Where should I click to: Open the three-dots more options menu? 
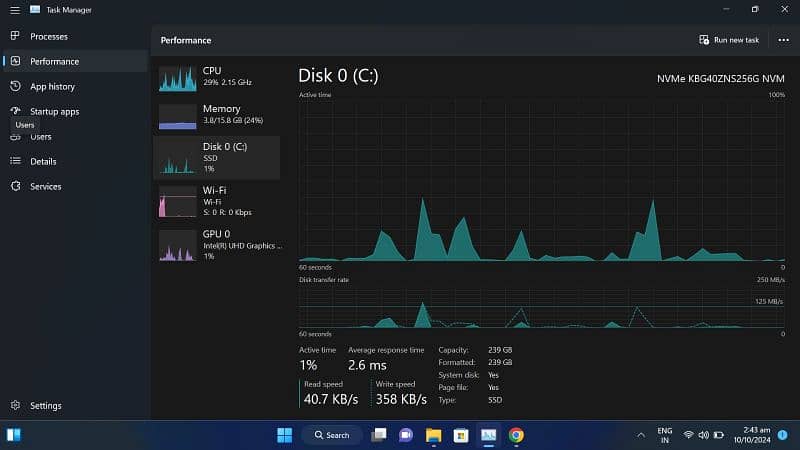[783, 40]
